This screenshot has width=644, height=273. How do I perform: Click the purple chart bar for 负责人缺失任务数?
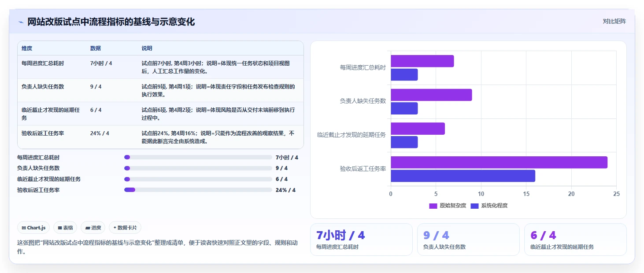pyautogui.click(x=431, y=95)
